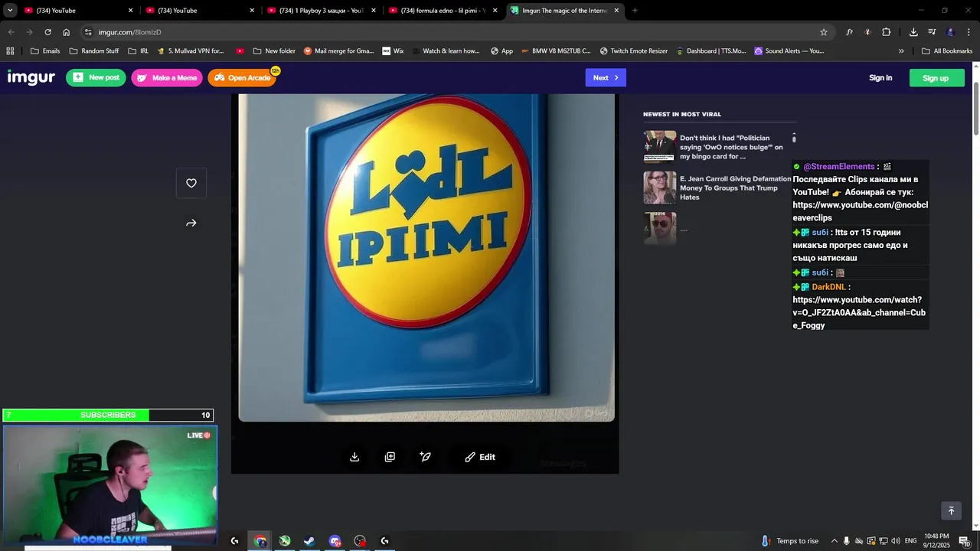View site information icon in address bar
Image resolution: width=980 pixels, height=551 pixels.
point(88,32)
